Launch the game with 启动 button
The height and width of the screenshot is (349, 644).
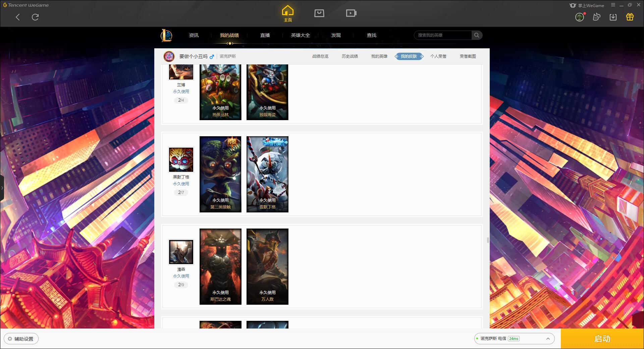(x=602, y=339)
